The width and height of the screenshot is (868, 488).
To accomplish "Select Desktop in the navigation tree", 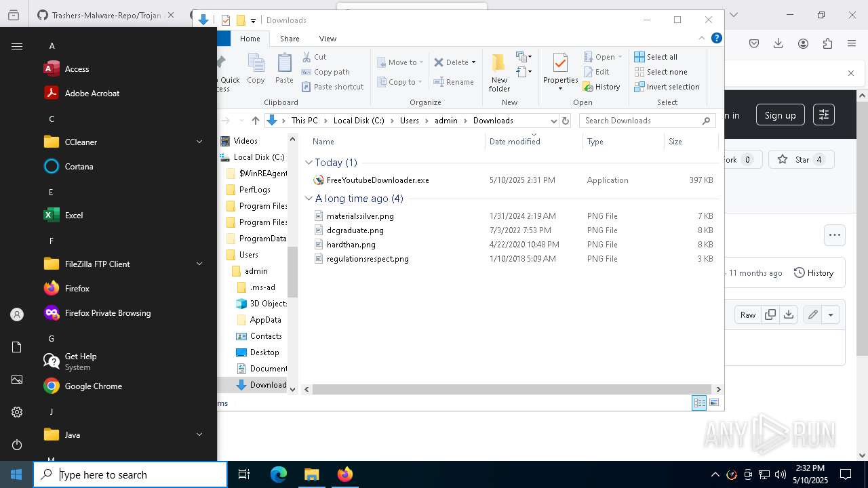I will pyautogui.click(x=264, y=352).
